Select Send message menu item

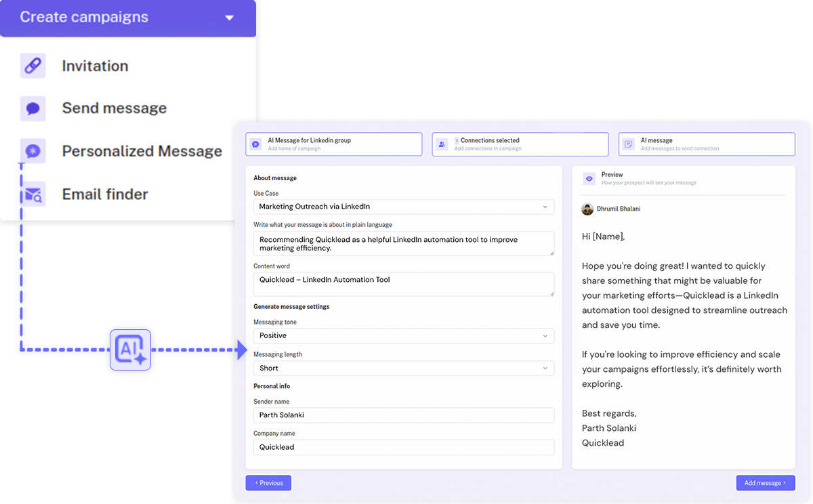114,108
